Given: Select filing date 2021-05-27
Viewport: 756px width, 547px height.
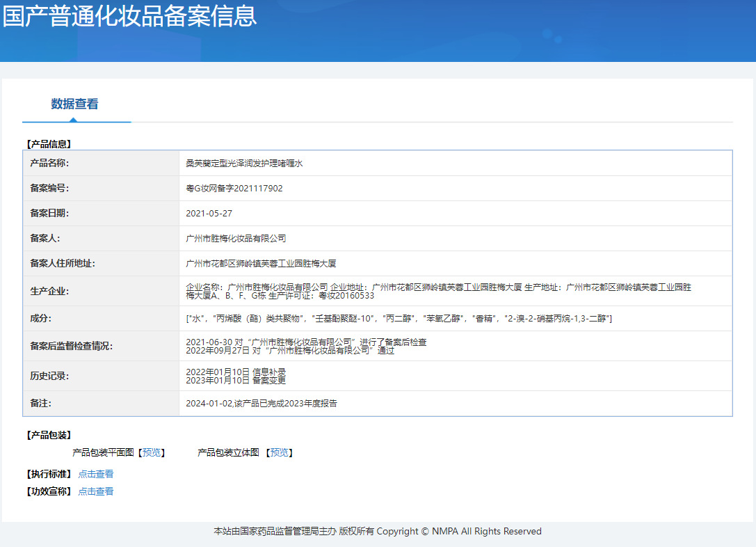Looking at the screenshot, I should [209, 214].
